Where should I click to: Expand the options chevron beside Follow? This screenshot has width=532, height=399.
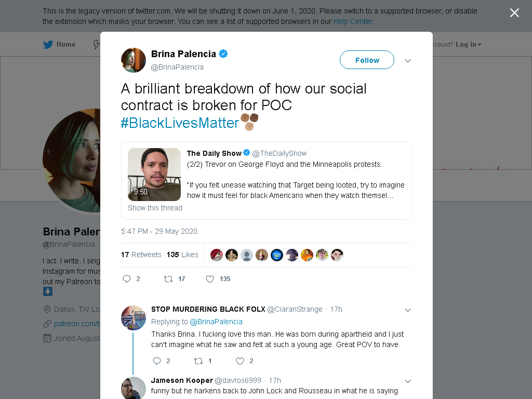pos(408,61)
